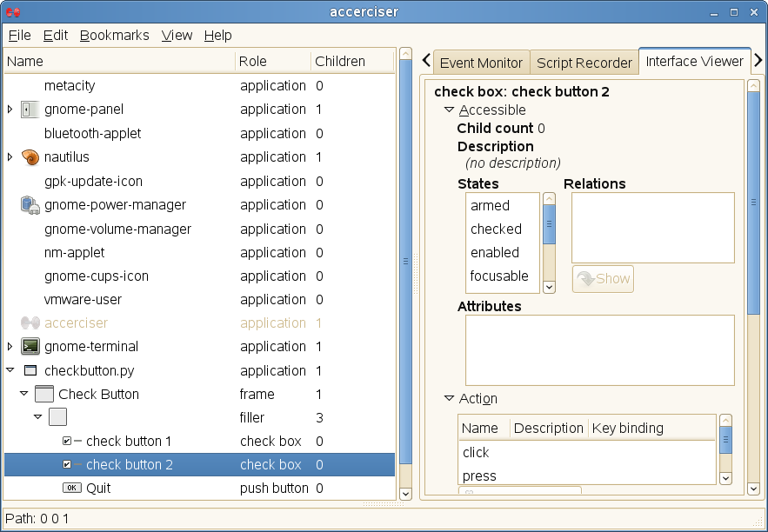Click tree scrollbar down arrow
Viewport: 768px width, 532px height.
coord(405,494)
